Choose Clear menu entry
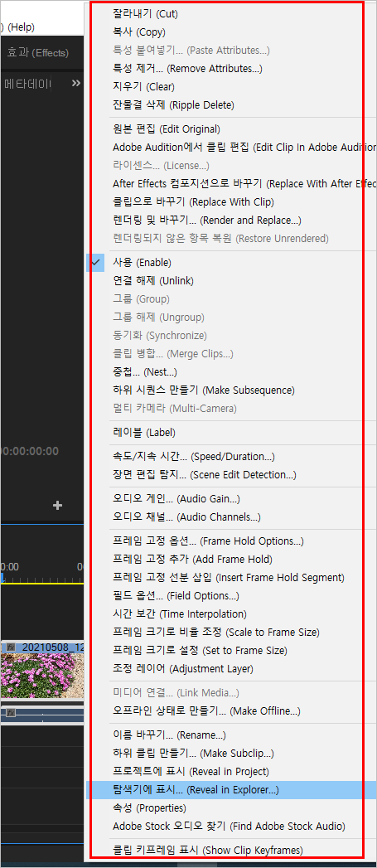Screen dimensions: 377x868 tap(231, 87)
